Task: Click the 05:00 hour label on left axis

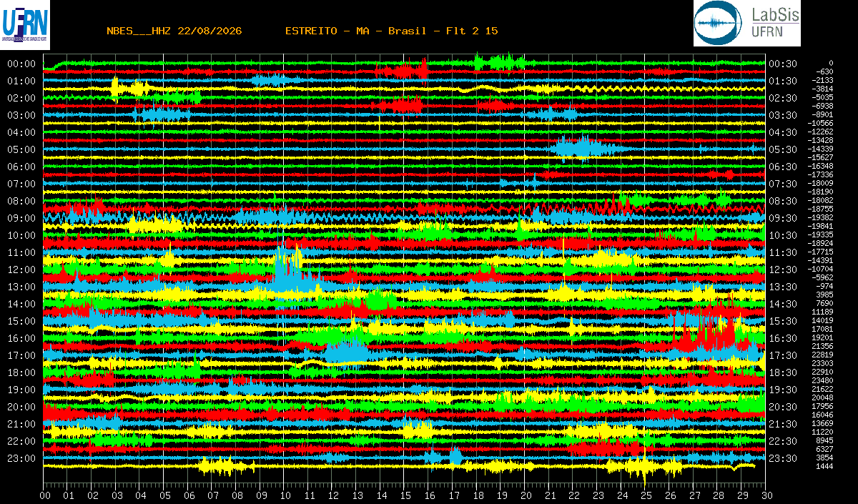Action: pos(21,149)
